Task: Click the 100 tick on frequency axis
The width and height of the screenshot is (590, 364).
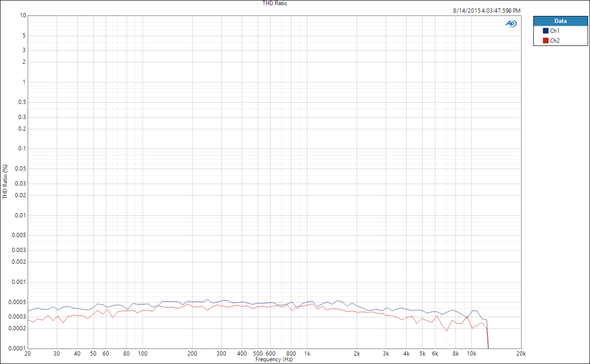Action: (x=142, y=354)
